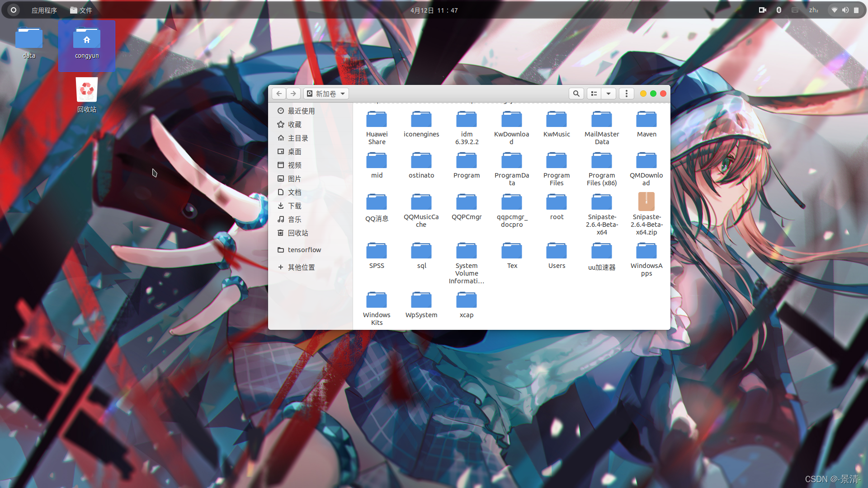
Task: Select the uu加速器 folder
Action: click(601, 251)
